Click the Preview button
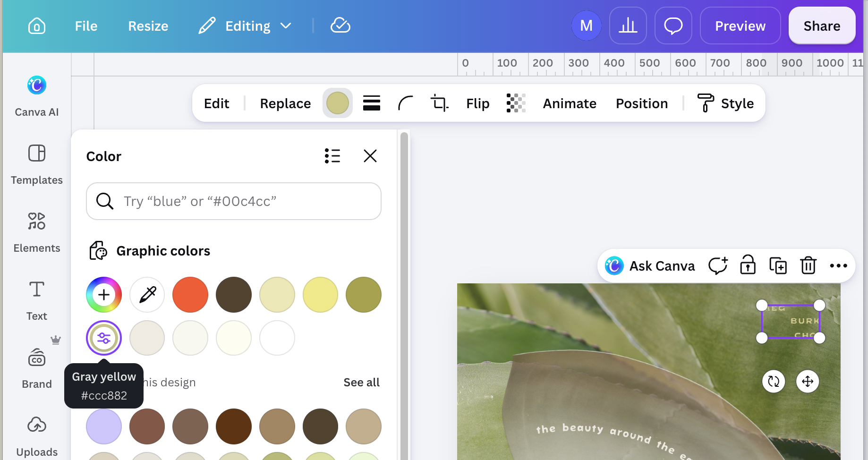The width and height of the screenshot is (868, 460). click(x=740, y=26)
